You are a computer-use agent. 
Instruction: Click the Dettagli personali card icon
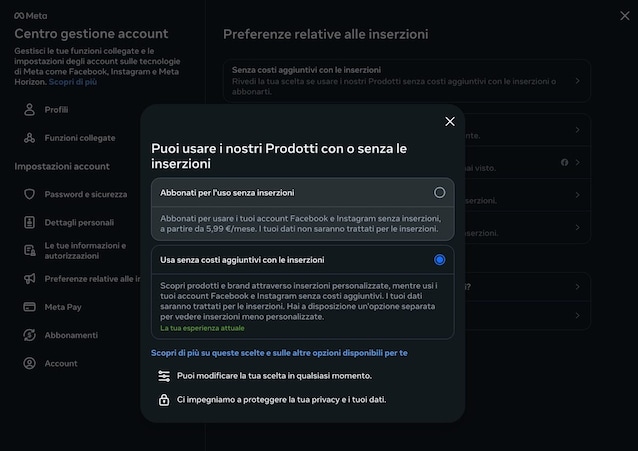click(x=29, y=222)
